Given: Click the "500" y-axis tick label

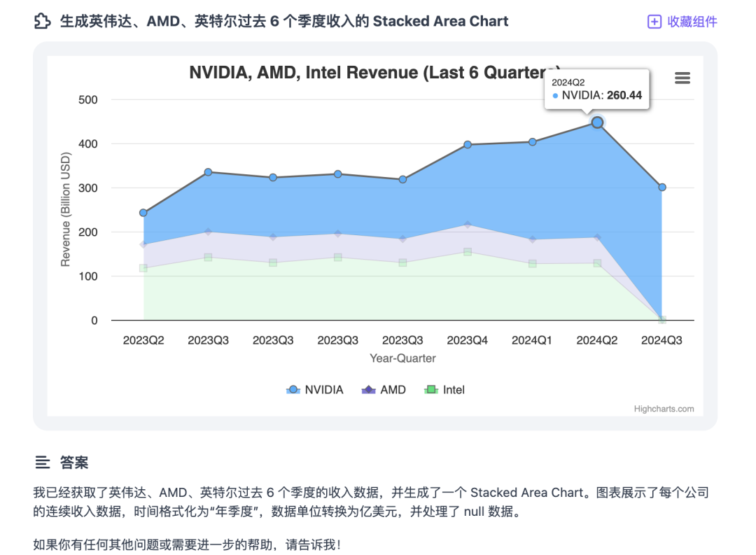Looking at the screenshot, I should pyautogui.click(x=87, y=100).
